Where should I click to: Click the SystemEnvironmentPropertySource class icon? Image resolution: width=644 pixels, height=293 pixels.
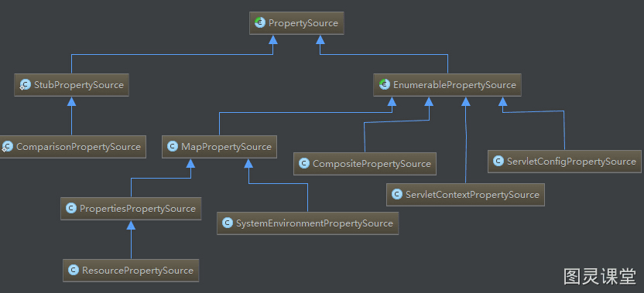(x=227, y=223)
